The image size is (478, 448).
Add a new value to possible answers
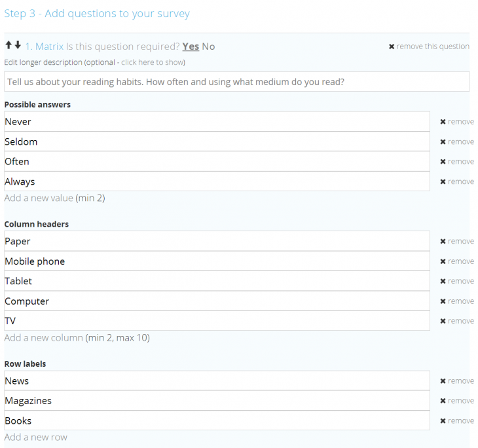pos(39,198)
